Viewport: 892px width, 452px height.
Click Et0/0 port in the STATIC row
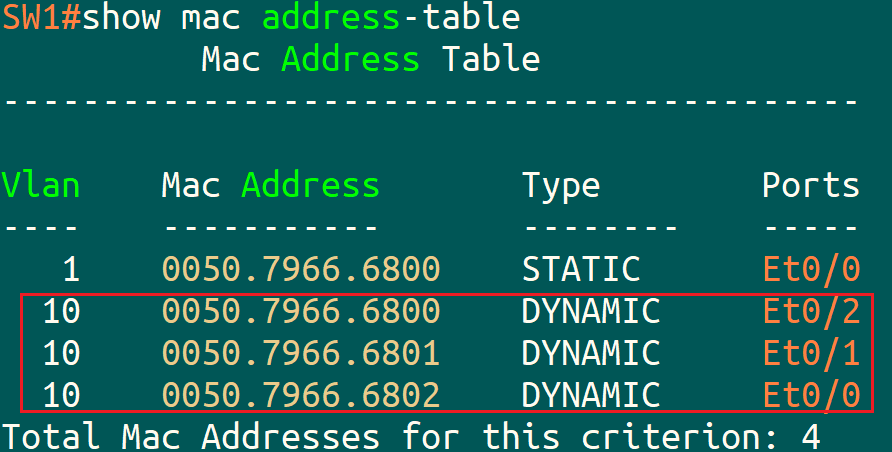810,269
